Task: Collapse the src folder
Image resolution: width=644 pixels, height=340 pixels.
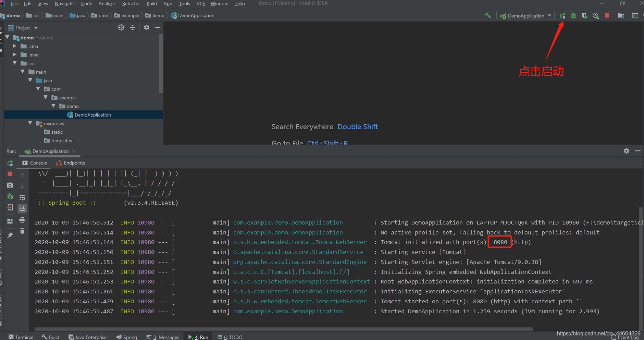Action: point(15,63)
